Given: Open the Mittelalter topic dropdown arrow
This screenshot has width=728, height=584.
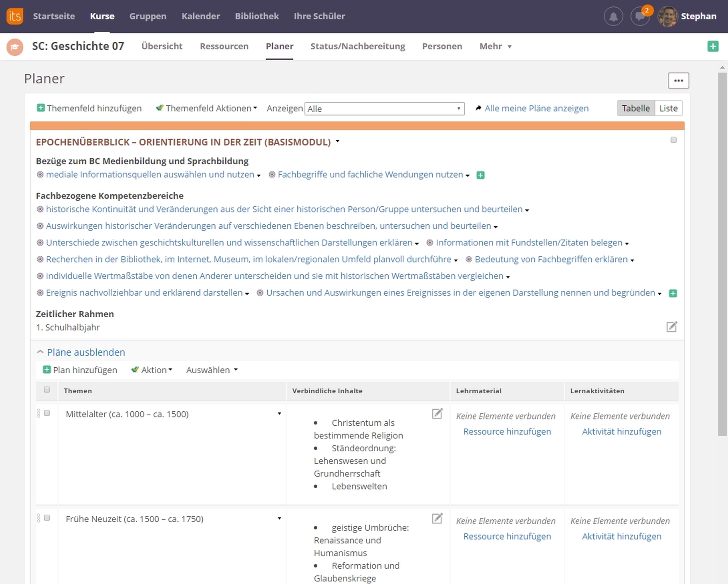Looking at the screenshot, I should tap(279, 414).
